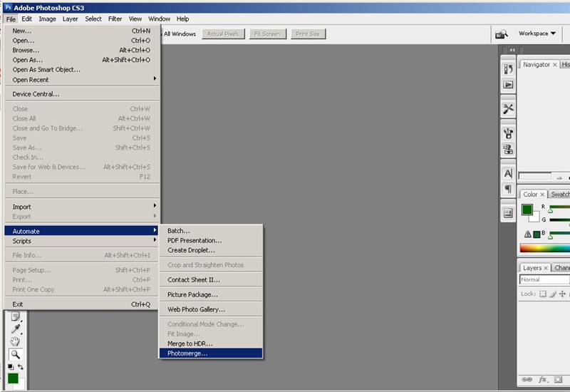Open the Edit menu
The width and height of the screenshot is (570, 392).
click(26, 19)
